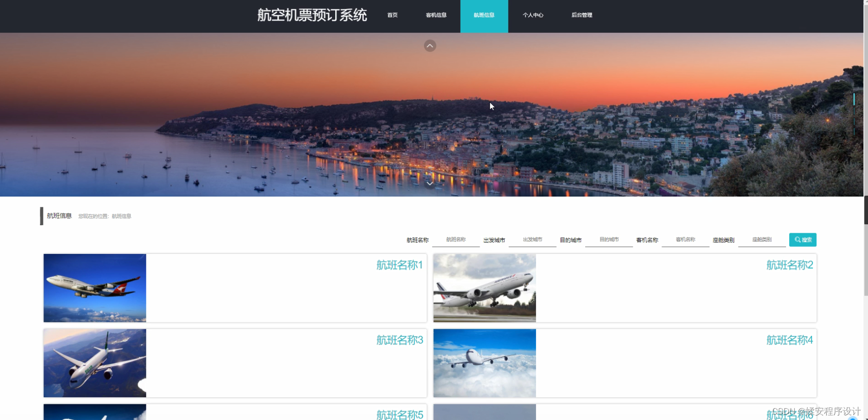Viewport: 868px width, 420px height.
Task: Focus the 航班名称 search input field
Action: click(456, 240)
